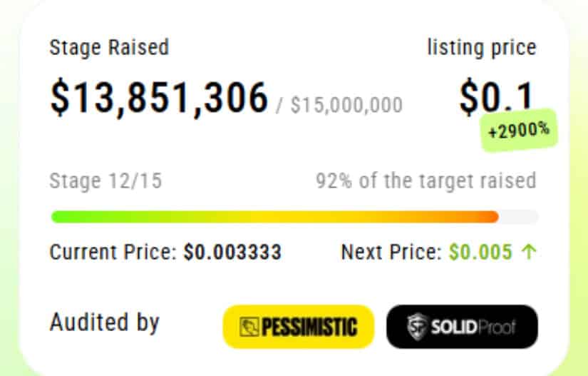This screenshot has height=376, width=588.
Task: Click the Current Price $0.003333 value
Action: 232,252
